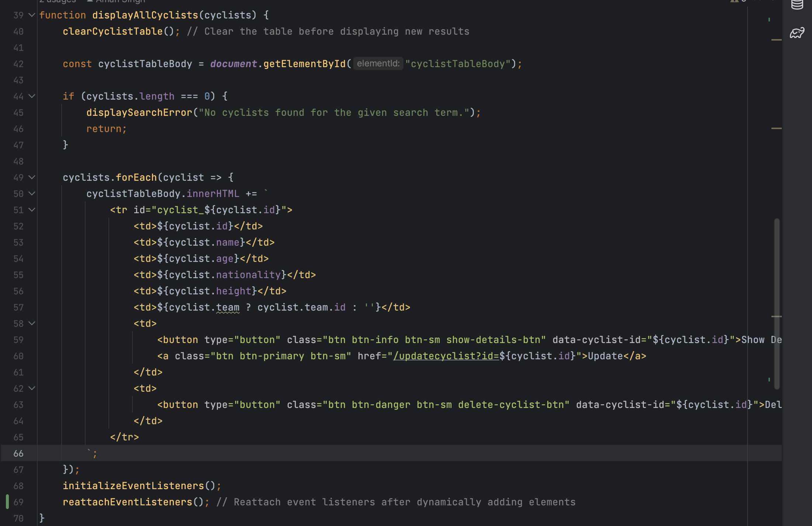Follow the /updatecyclist?id= href link
Viewport: 812px width, 526px height.
pos(446,356)
